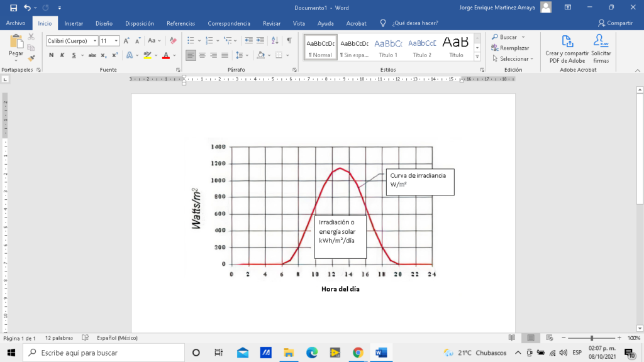Switch to the Insertar ribbon tab
Image resolution: width=644 pixels, height=362 pixels.
[74, 23]
